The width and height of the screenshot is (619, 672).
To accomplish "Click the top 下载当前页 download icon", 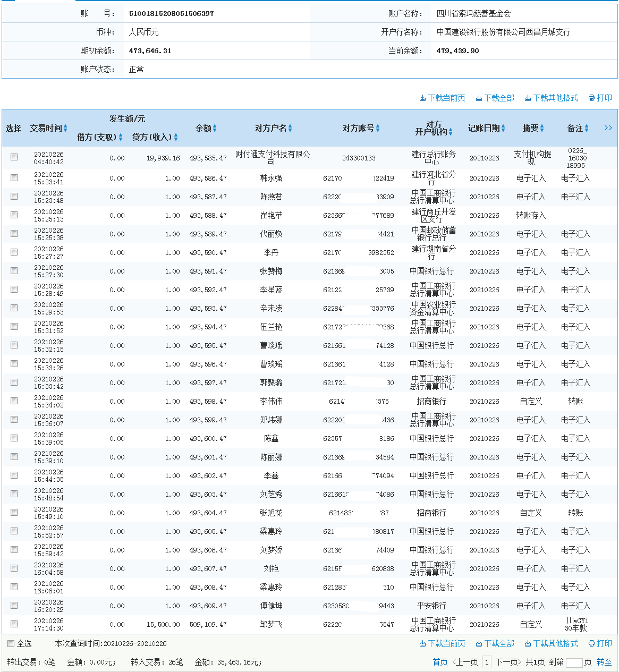I will coord(422,98).
